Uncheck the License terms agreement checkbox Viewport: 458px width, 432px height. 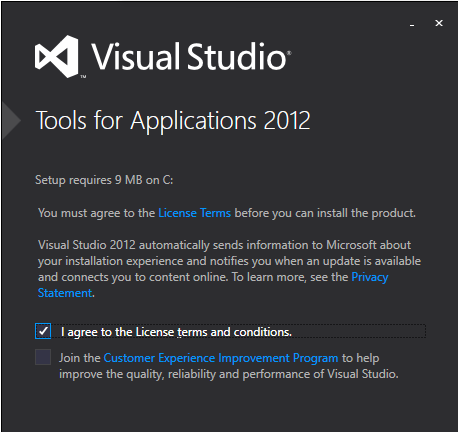(x=43, y=331)
